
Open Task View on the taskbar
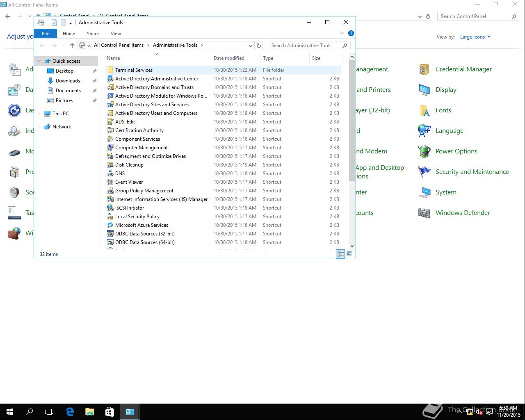coord(49,412)
